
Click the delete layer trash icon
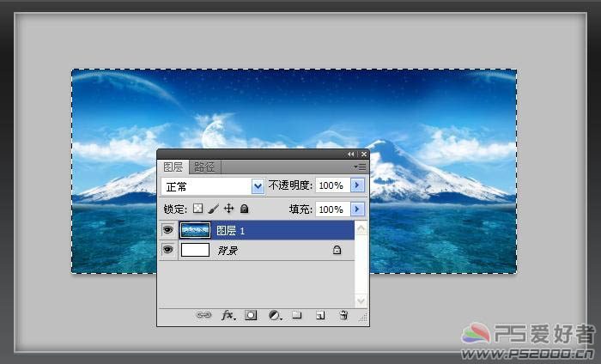pyautogui.click(x=343, y=315)
